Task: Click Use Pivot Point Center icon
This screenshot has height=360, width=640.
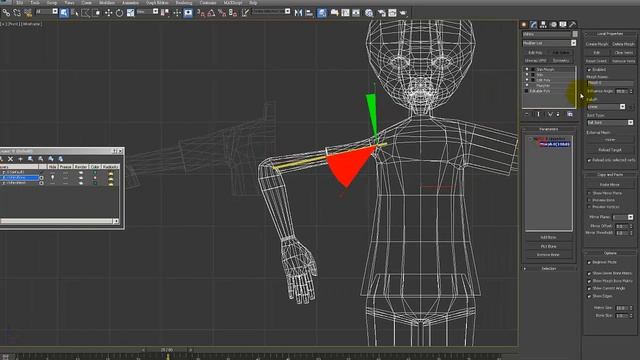Action: point(165,13)
